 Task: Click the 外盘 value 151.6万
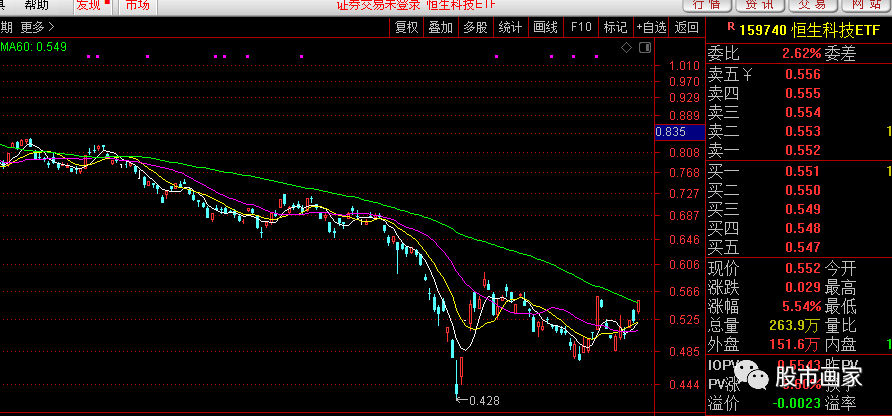coord(795,344)
